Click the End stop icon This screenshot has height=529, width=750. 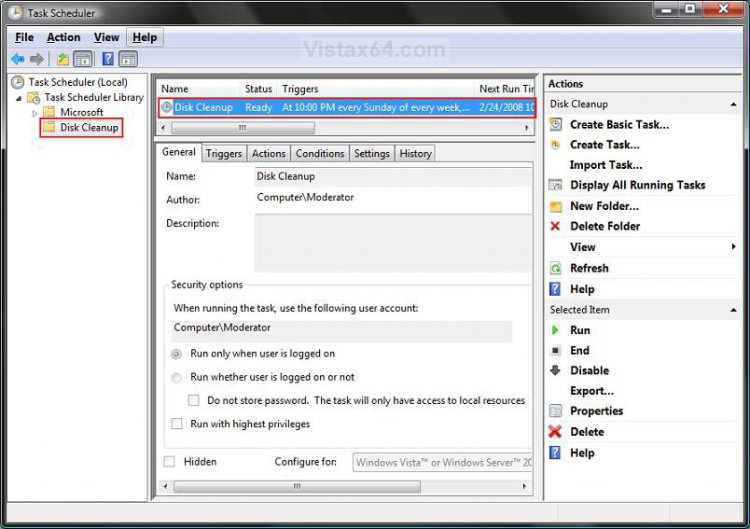coord(555,351)
